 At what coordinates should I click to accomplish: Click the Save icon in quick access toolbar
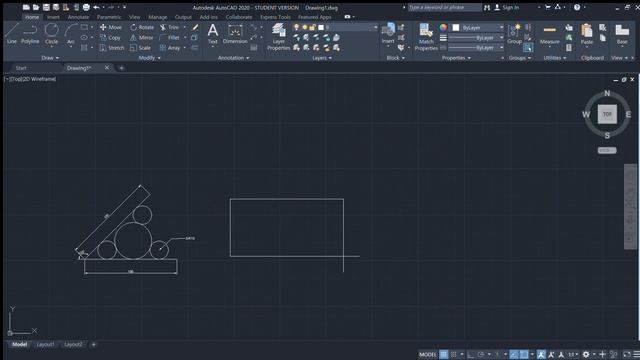(x=46, y=7)
